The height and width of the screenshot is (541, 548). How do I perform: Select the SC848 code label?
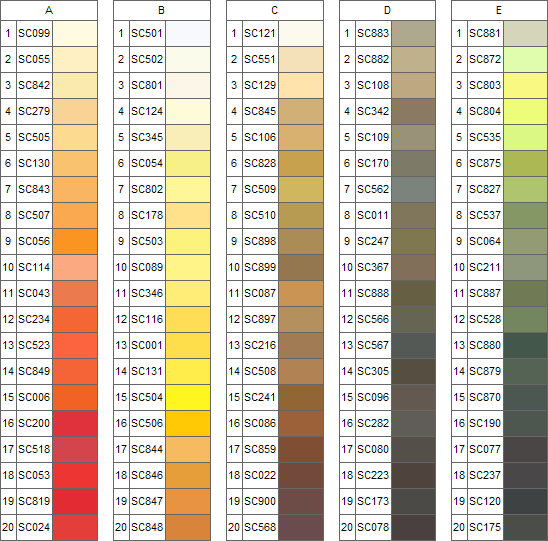[147, 527]
